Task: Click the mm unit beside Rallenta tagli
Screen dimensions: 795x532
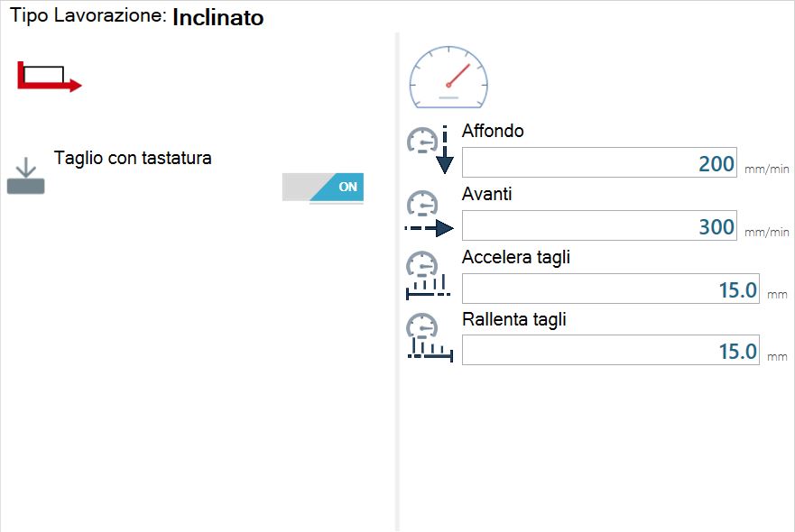Action: pyautogui.click(x=777, y=357)
